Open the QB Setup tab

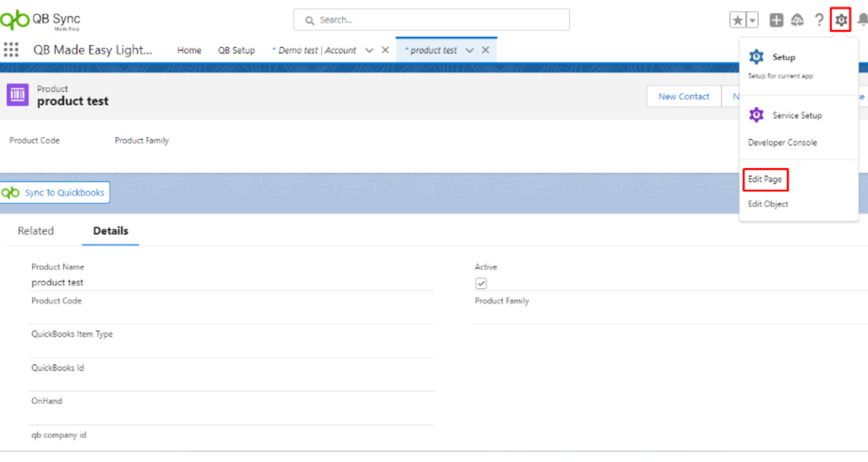[x=237, y=50]
